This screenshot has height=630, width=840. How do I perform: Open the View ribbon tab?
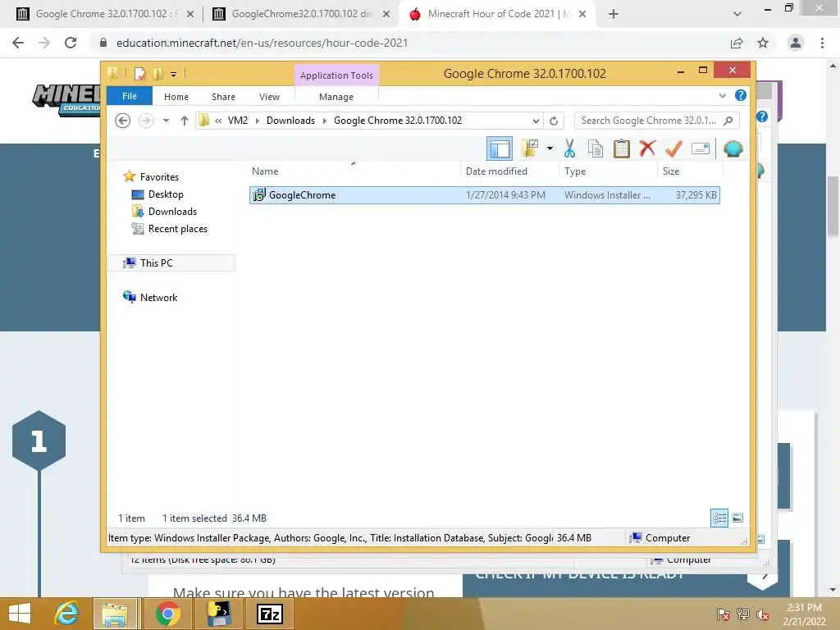(269, 97)
